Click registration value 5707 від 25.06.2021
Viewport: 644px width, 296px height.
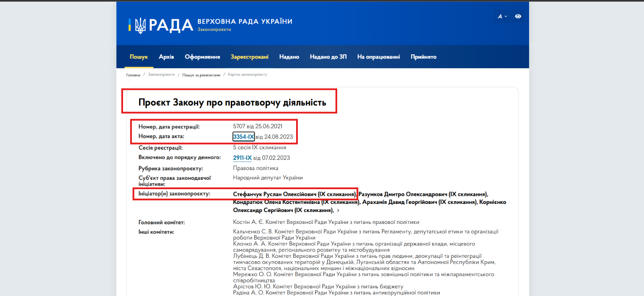tap(258, 126)
